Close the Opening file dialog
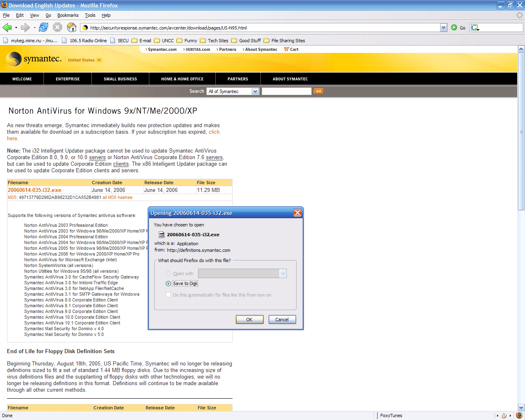 (298, 212)
